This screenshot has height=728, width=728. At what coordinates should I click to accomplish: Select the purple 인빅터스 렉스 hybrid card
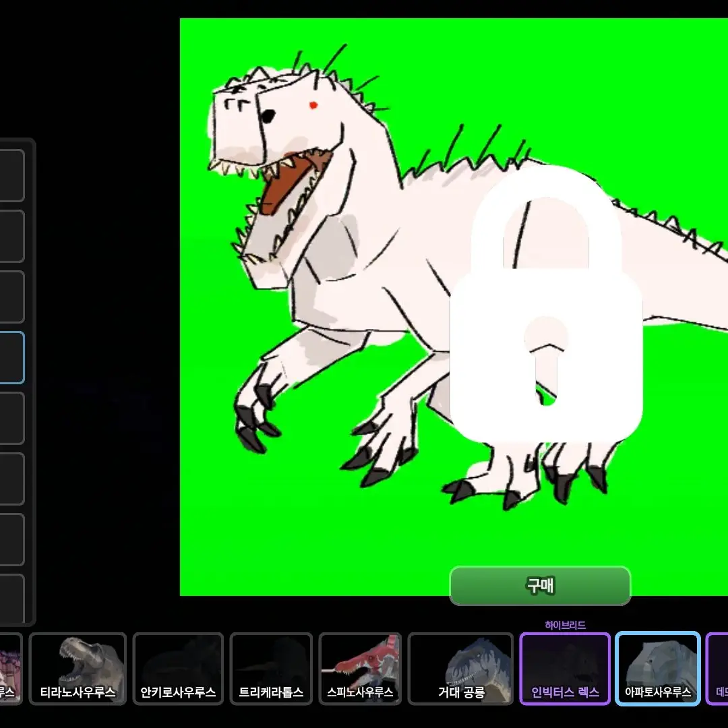(x=565, y=668)
